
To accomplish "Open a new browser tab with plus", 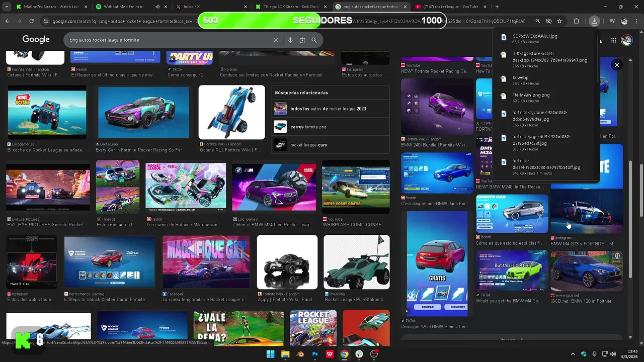I will pos(497,7).
